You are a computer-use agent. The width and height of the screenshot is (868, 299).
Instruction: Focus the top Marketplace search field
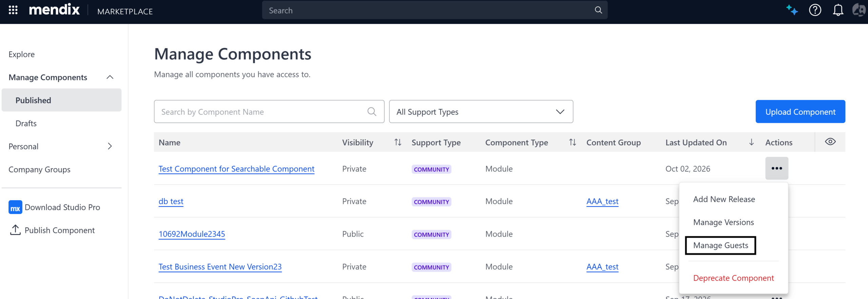[435, 10]
